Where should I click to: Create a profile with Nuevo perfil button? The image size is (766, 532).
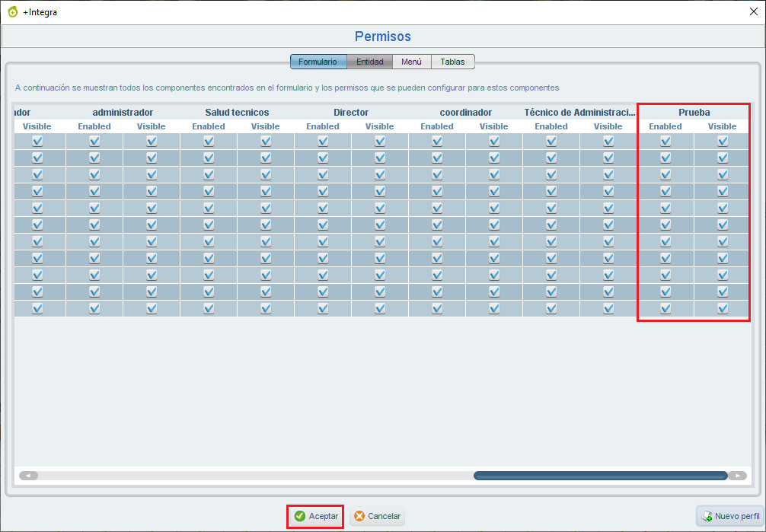pyautogui.click(x=730, y=516)
